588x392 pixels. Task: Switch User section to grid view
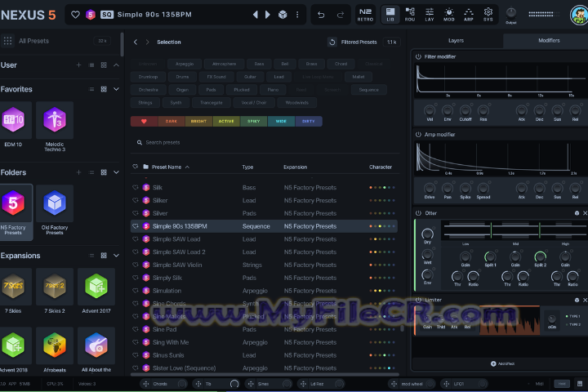pos(104,65)
